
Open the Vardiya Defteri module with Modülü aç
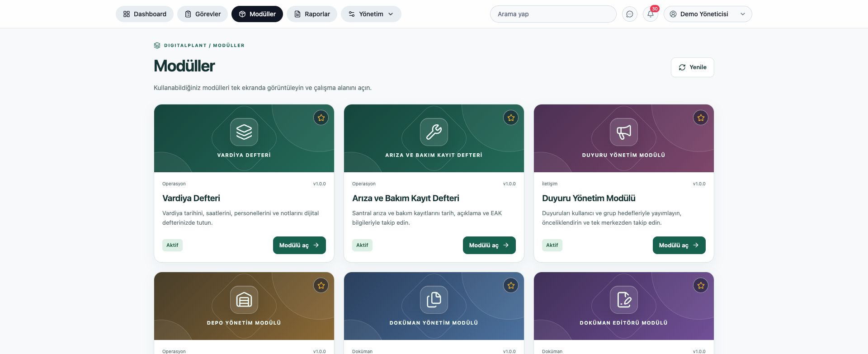coord(299,245)
